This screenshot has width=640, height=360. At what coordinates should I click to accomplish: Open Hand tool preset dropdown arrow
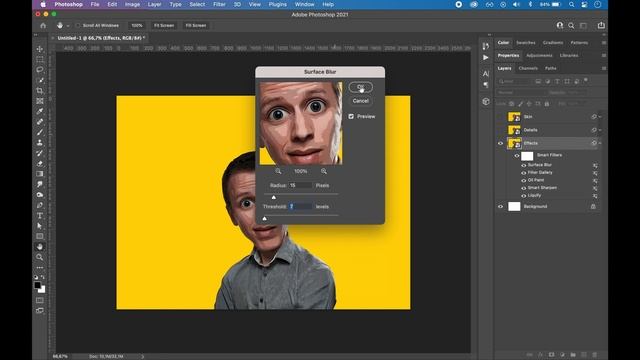click(x=68, y=26)
